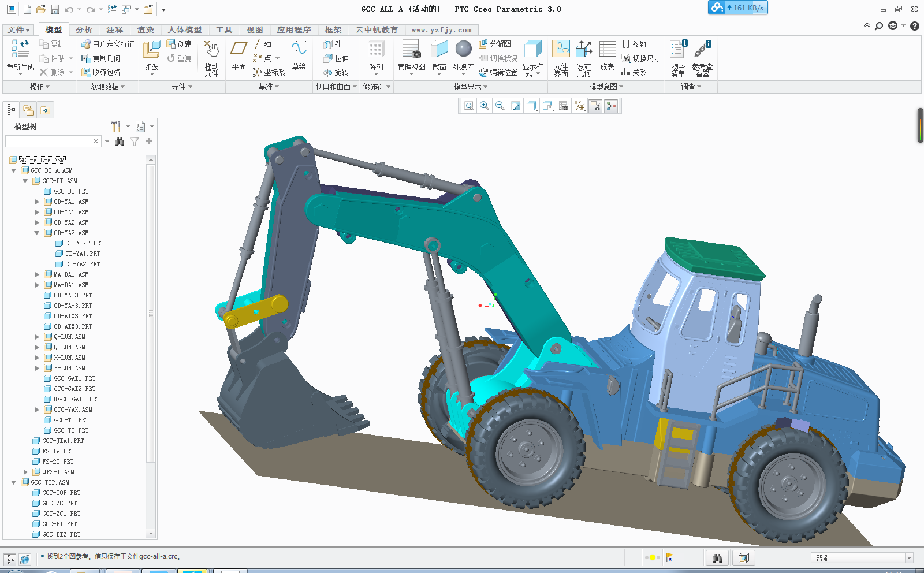Activate the 拖动元件 drag components tool
The width and height of the screenshot is (924, 573).
212,57
